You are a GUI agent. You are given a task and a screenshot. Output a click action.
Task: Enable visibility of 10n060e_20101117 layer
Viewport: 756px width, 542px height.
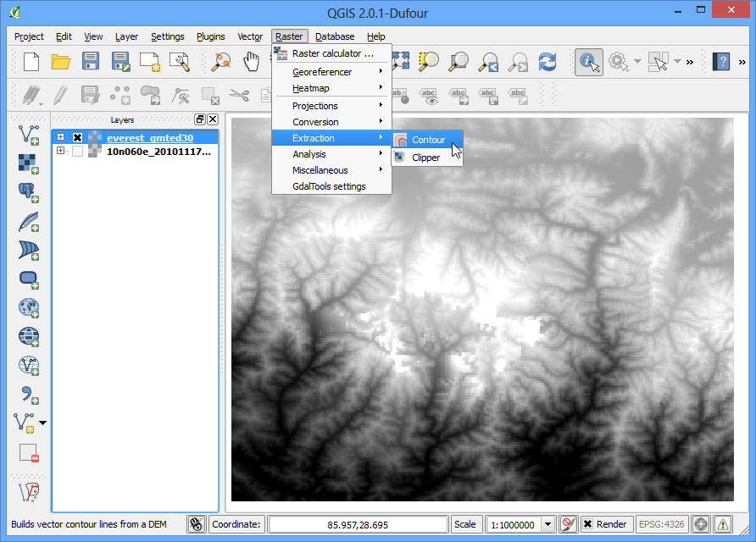click(77, 152)
